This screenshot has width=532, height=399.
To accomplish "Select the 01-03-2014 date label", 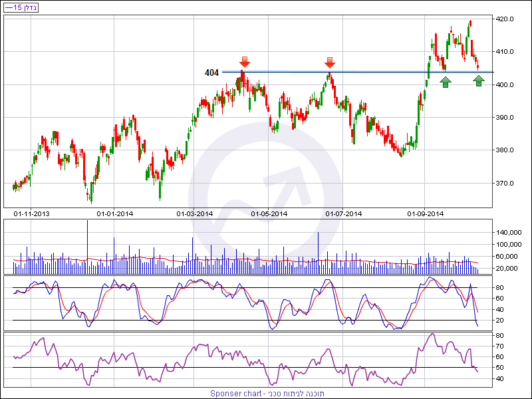I will (x=195, y=213).
